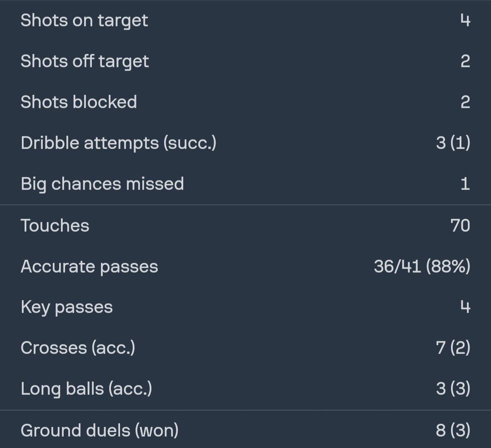Click the Shots on target label
This screenshot has width=491, height=448.
click(x=84, y=21)
